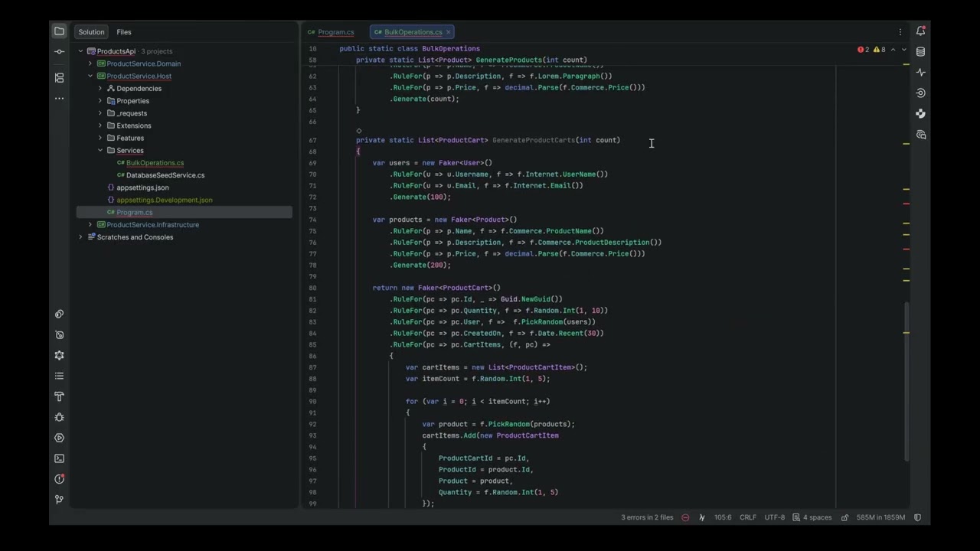
Task: Click the status bar error analysis icon
Action: (x=685, y=517)
